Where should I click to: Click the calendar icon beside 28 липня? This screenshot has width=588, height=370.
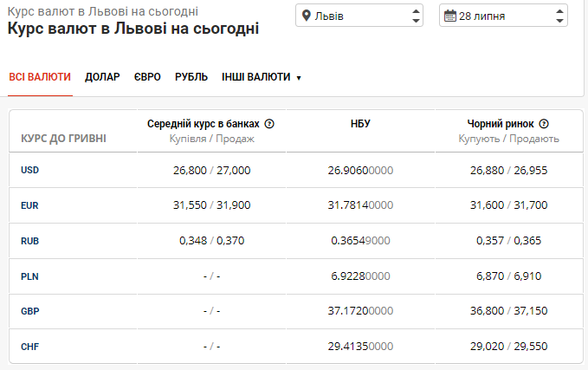point(450,16)
